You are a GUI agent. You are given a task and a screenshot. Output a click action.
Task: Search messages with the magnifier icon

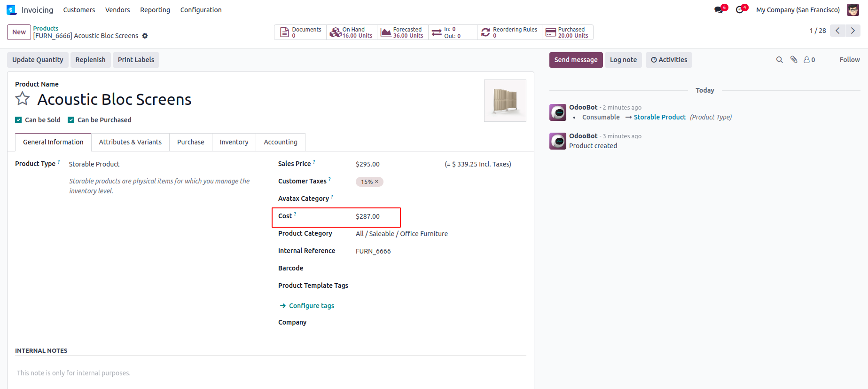pyautogui.click(x=779, y=60)
